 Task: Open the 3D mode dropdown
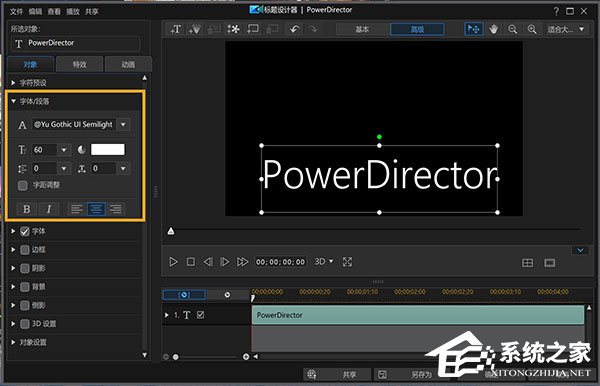331,261
